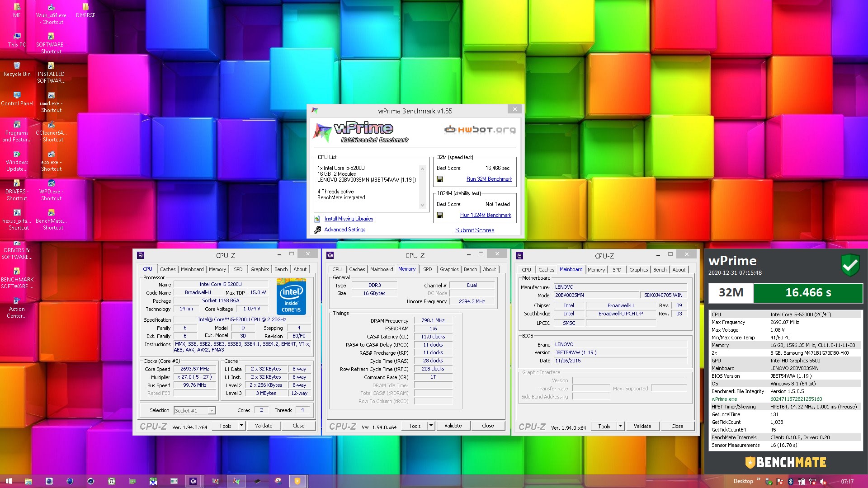Click Tools button in the right CPU-Z window

(x=604, y=426)
